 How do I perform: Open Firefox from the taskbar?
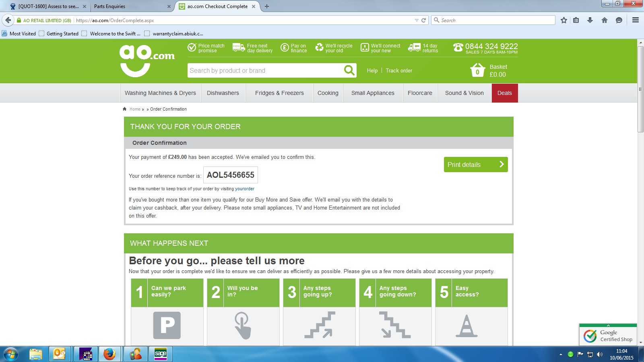(109, 354)
